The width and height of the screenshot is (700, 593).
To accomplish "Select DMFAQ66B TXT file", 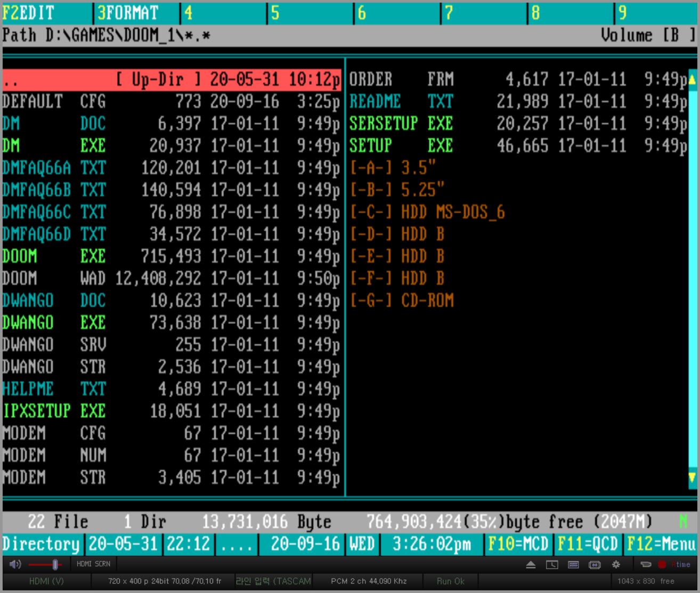I will pos(172,190).
